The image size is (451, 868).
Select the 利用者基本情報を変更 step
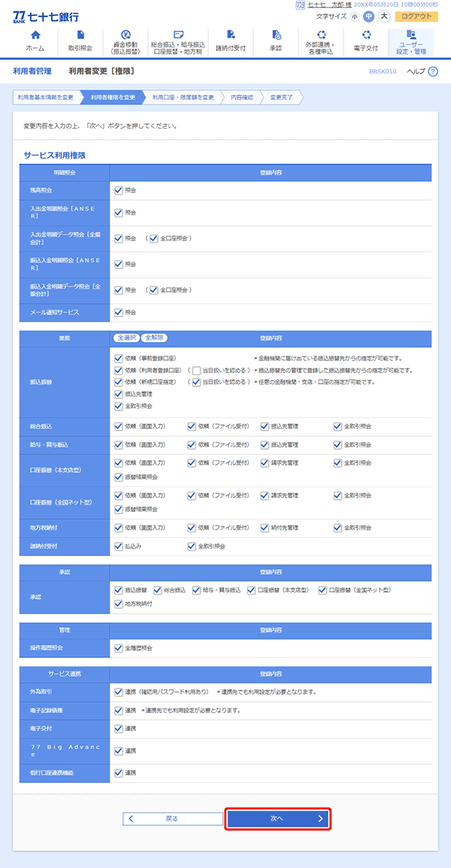[x=45, y=98]
